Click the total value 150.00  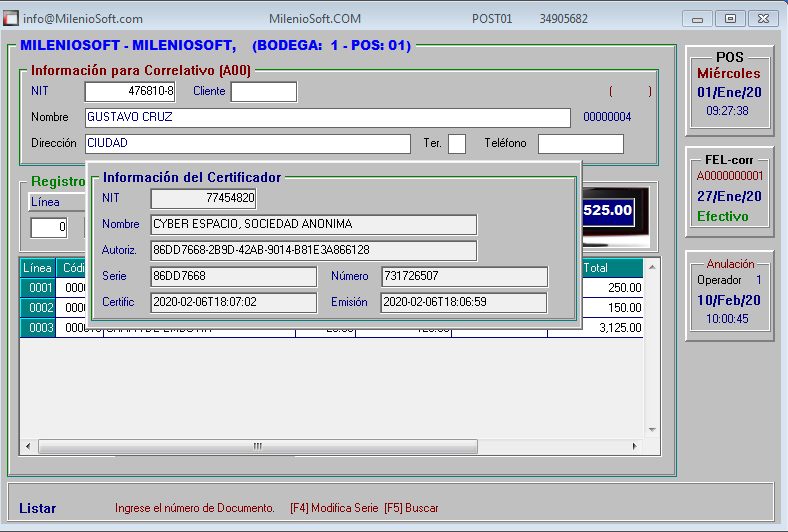pos(624,308)
